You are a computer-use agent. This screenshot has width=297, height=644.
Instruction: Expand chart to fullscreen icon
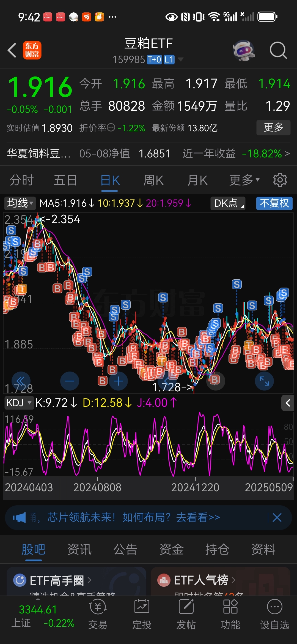264,381
